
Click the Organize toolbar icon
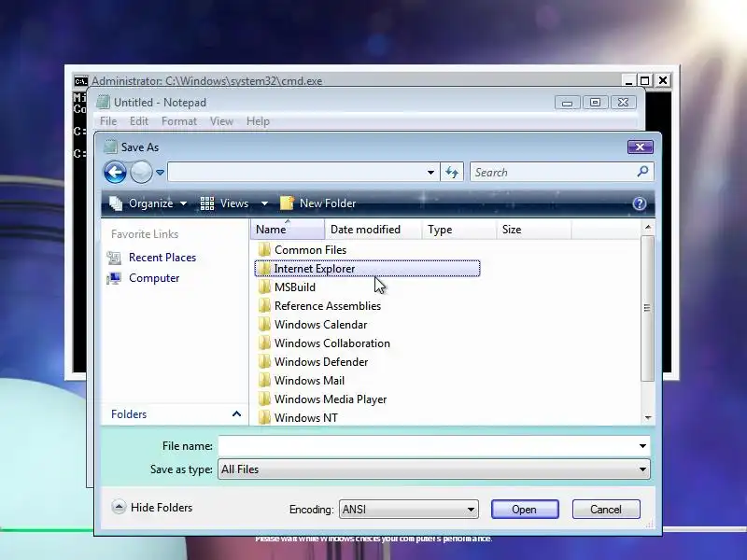point(116,203)
